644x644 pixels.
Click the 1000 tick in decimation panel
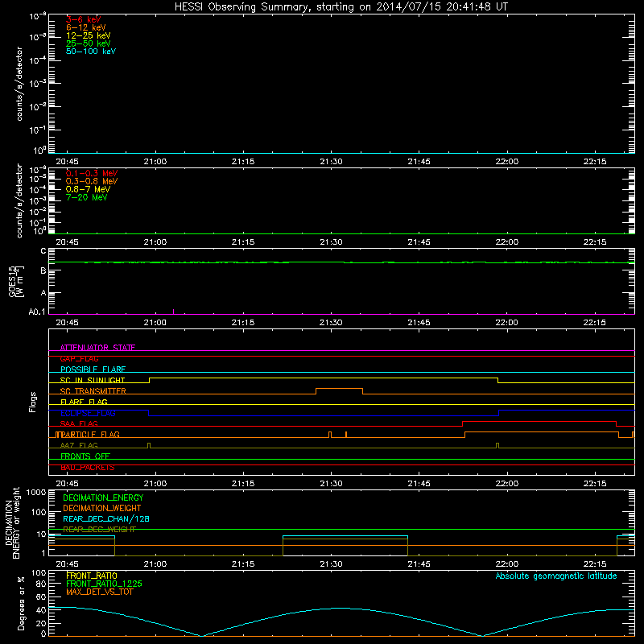pyautogui.click(x=36, y=492)
